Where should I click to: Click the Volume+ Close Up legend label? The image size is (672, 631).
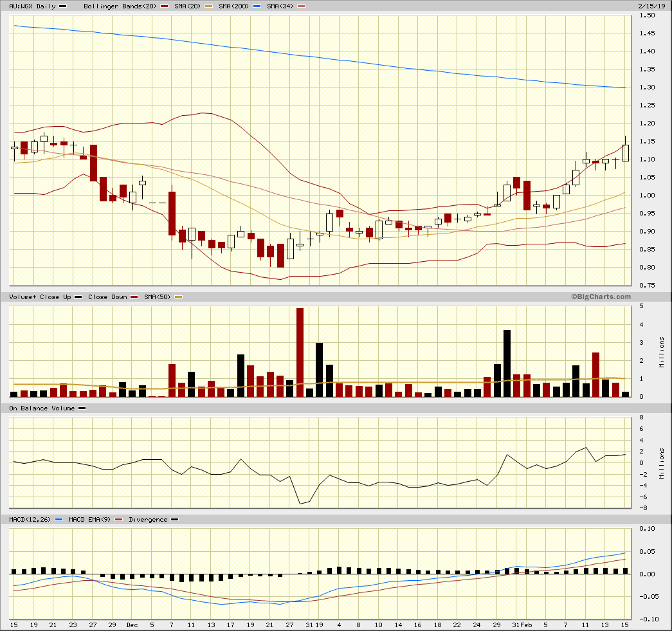(x=40, y=297)
